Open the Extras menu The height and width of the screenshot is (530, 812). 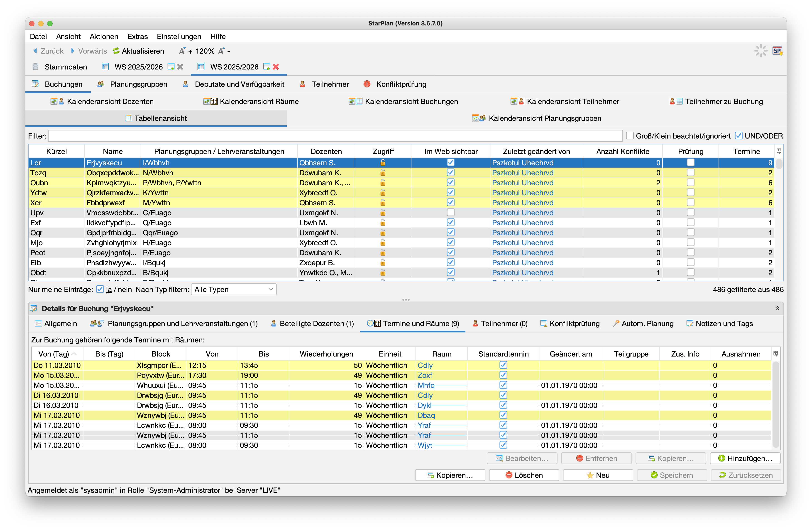tap(137, 37)
